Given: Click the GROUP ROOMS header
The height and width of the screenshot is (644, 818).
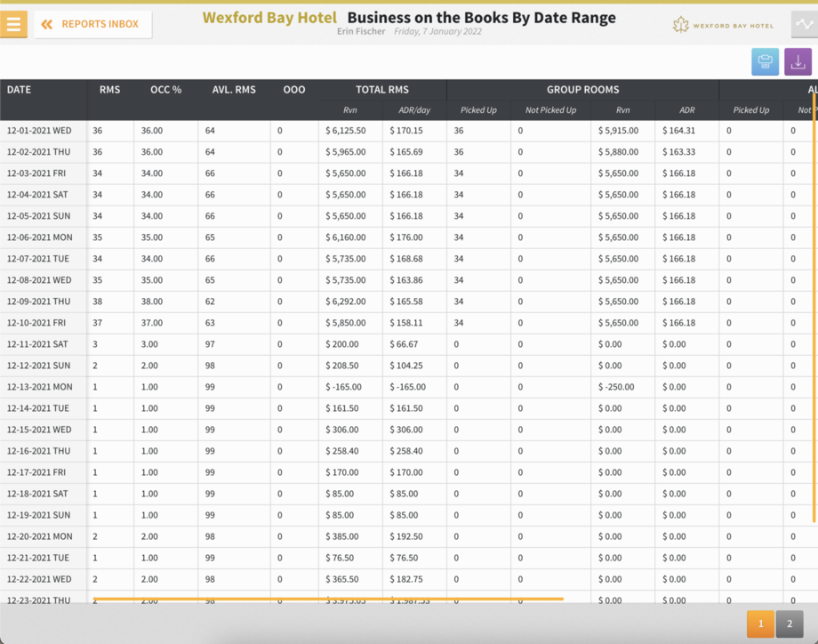Looking at the screenshot, I should coord(582,90).
